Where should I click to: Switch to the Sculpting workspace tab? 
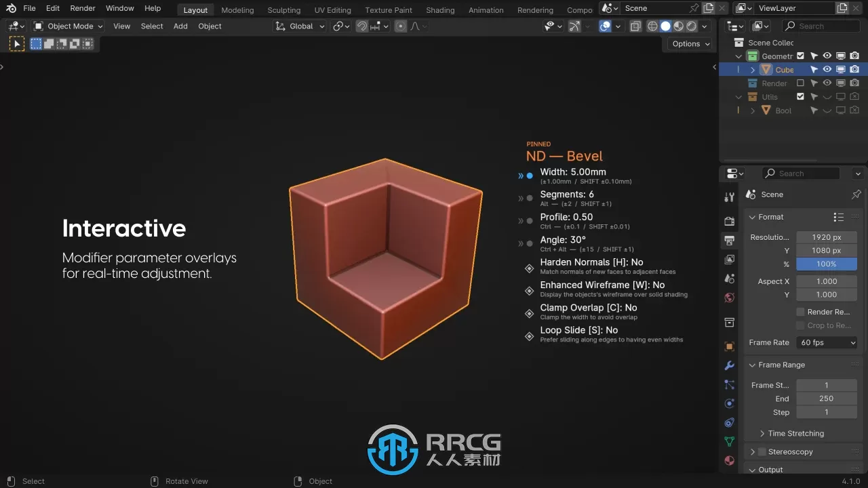[283, 9]
